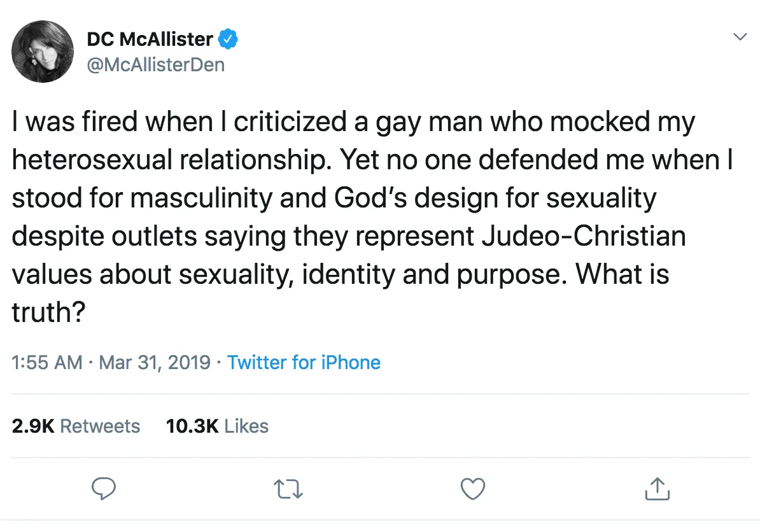Click the Twitter for iPhone source link
This screenshot has height=532, width=760.
pos(304,363)
